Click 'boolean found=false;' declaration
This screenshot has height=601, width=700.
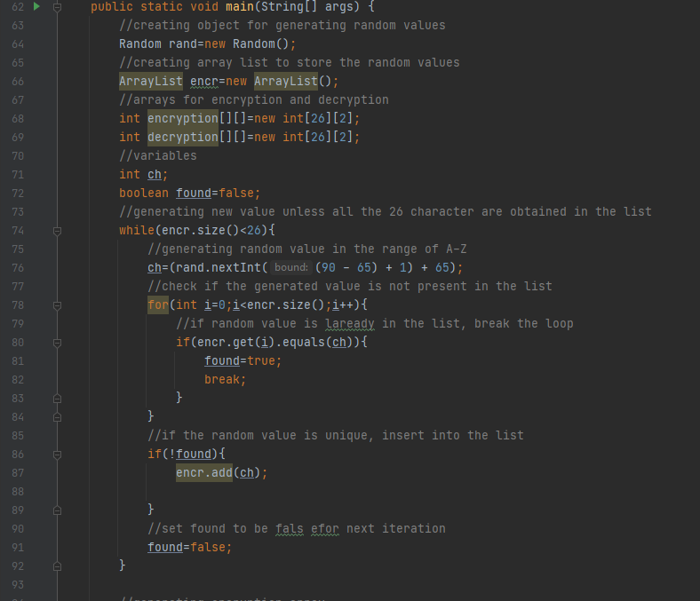point(190,193)
